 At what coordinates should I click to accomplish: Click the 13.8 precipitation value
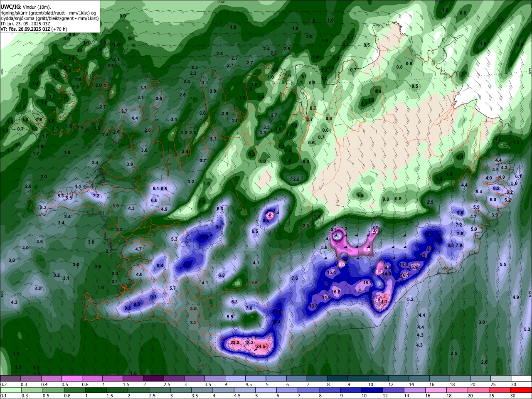[313, 306]
